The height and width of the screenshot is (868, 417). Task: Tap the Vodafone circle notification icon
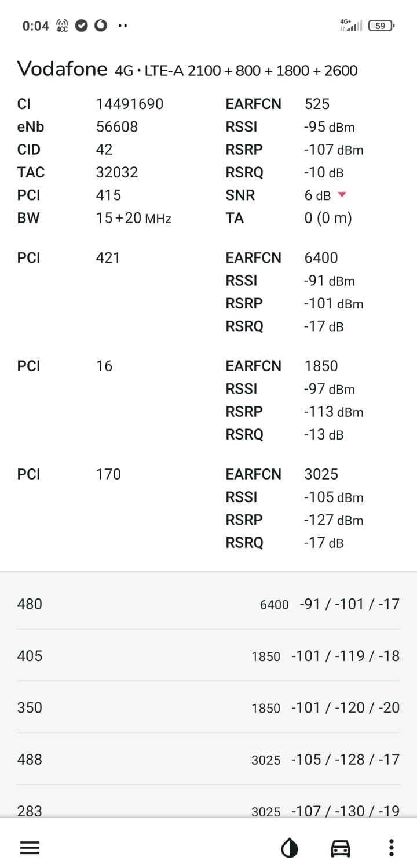101,26
